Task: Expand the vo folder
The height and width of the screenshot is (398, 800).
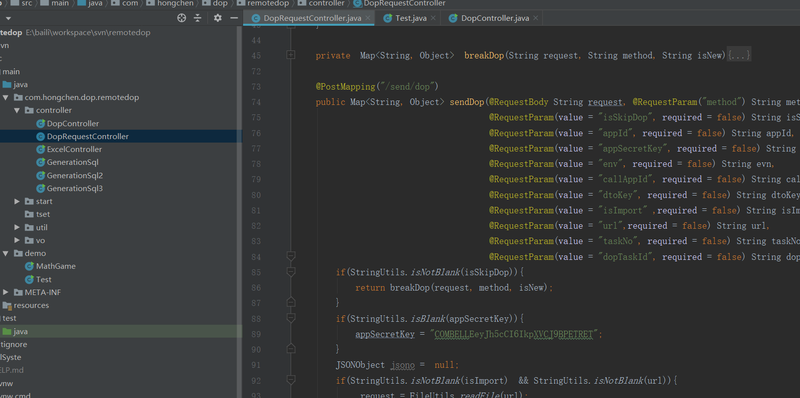Action: (x=17, y=240)
